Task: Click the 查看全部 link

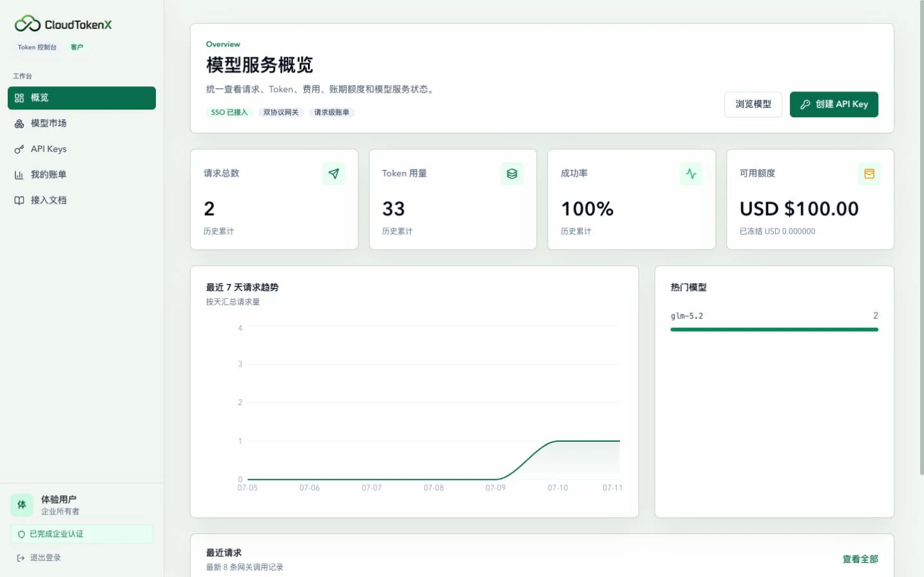Action: (860, 559)
